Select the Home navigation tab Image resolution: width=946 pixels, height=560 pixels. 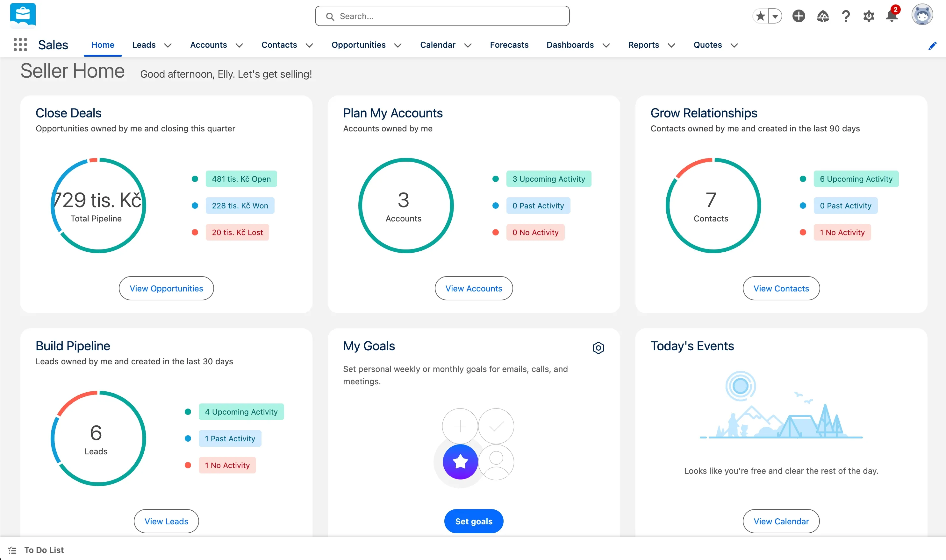pos(102,45)
